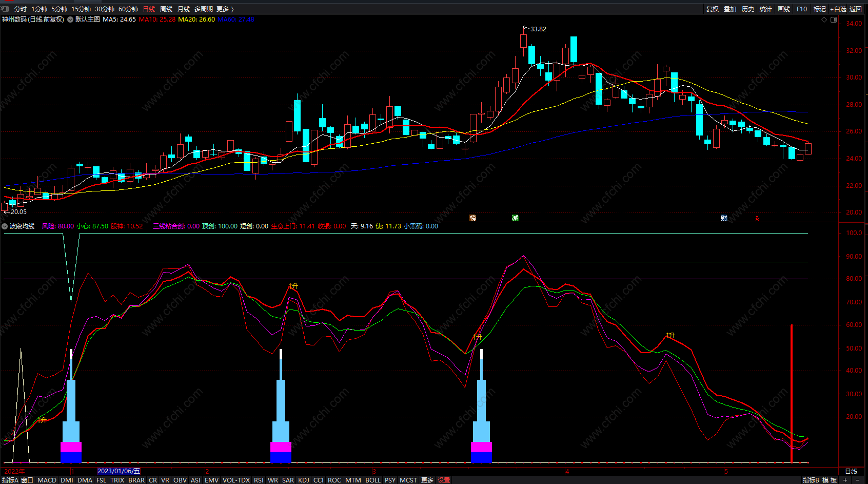Viewport: 868px width, 484px height.
Task: Click the 日线 label below price axis
Action: pyautogui.click(x=851, y=472)
